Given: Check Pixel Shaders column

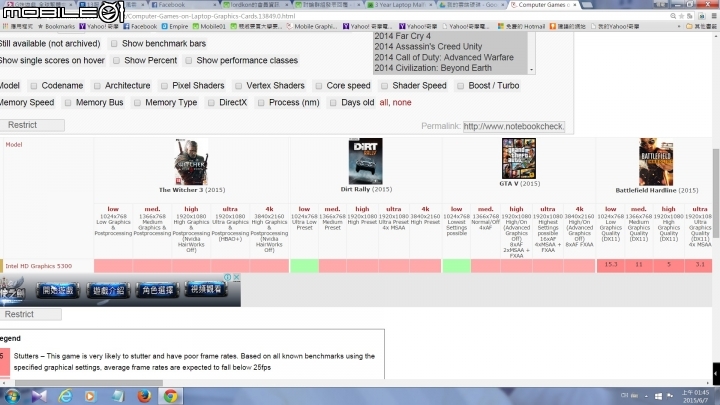Looking at the screenshot, I should point(164,86).
